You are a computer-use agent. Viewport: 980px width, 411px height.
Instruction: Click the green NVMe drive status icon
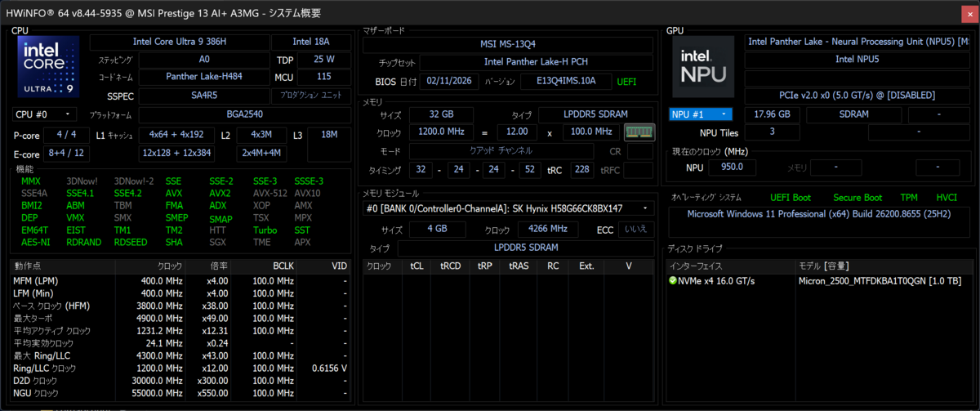673,281
